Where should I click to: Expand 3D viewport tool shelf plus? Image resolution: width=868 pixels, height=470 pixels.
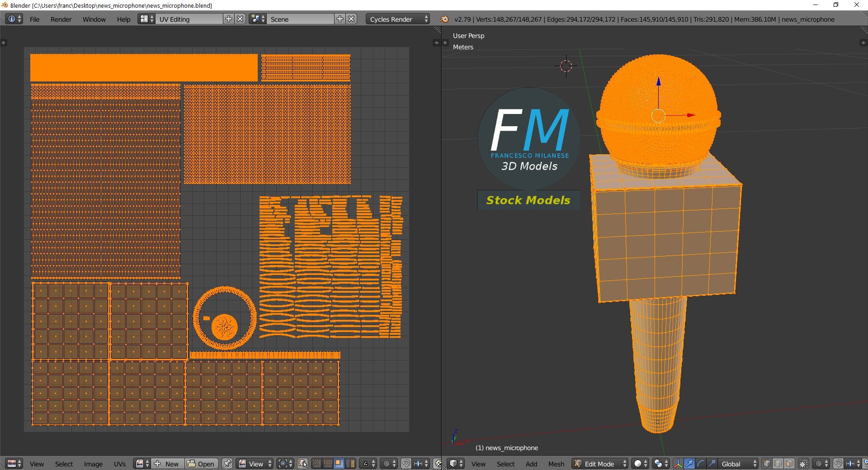pyautogui.click(x=445, y=43)
